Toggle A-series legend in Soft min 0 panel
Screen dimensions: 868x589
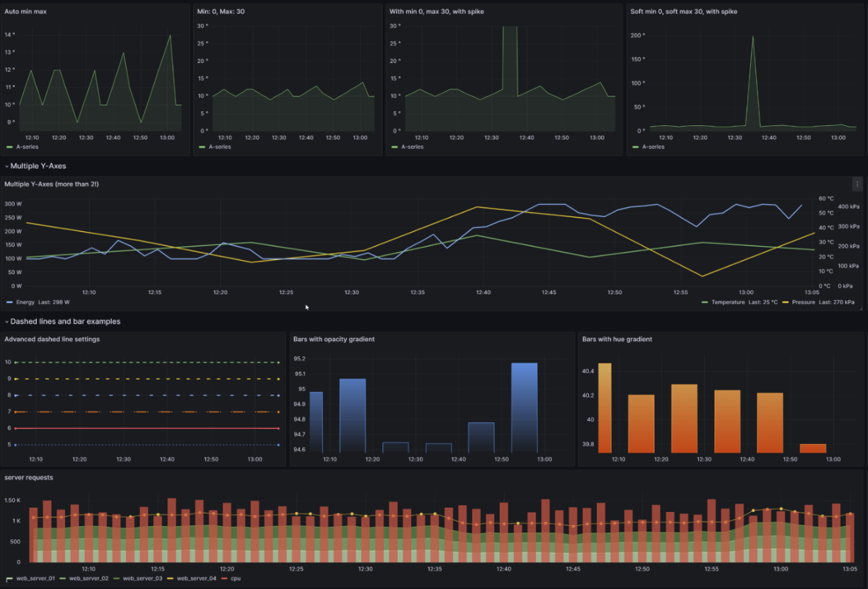pos(653,147)
